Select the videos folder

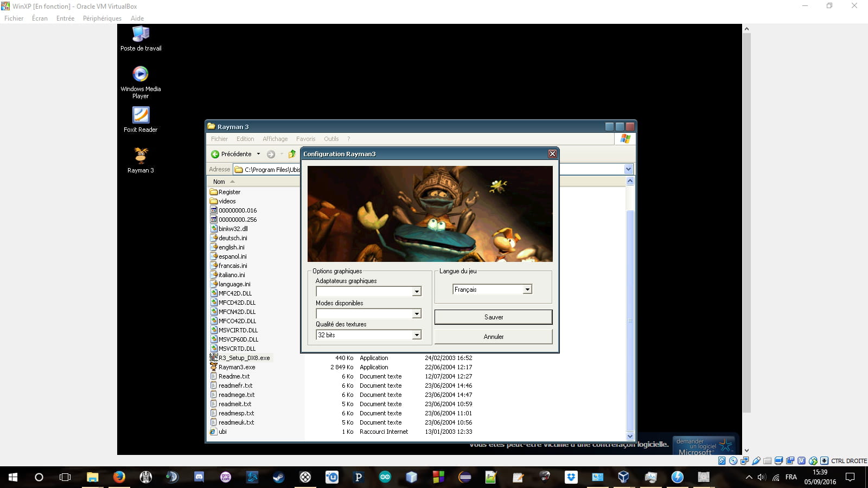point(223,201)
